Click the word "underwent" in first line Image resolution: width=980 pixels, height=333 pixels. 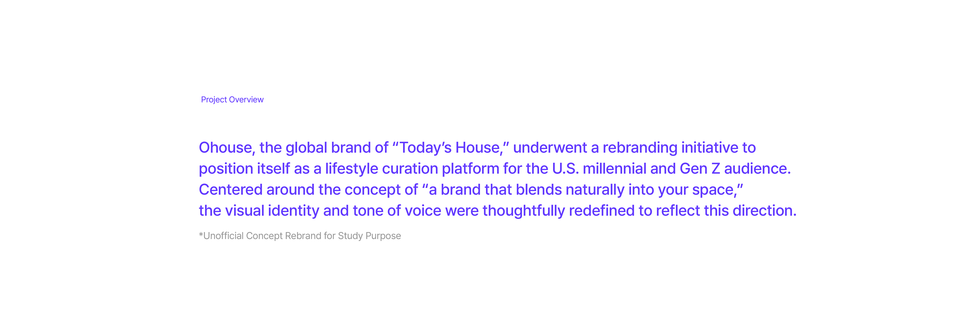click(550, 148)
